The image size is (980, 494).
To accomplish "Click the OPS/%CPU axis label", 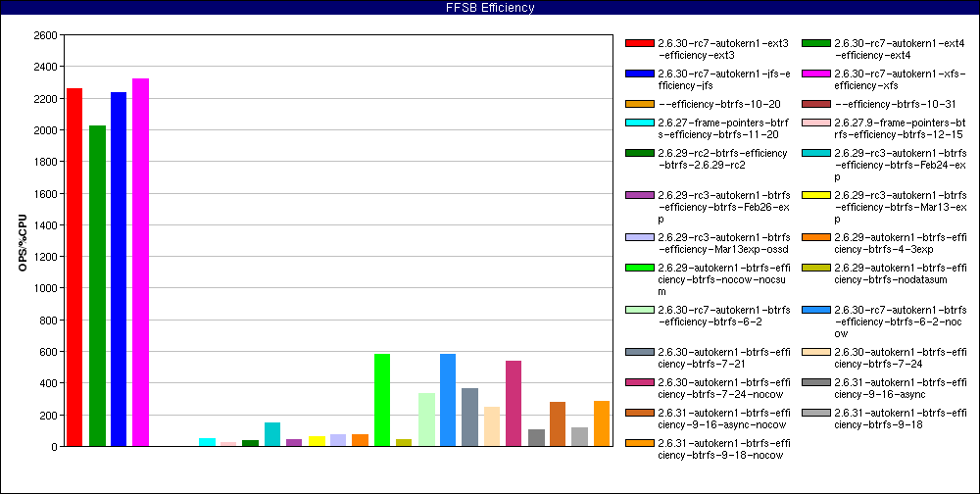I will tap(23, 243).
